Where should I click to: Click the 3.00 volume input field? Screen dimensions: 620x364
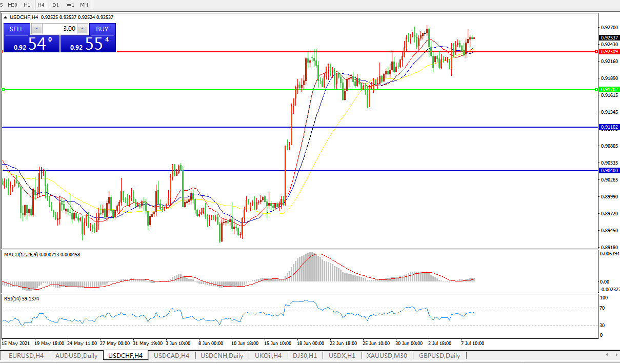click(x=59, y=29)
